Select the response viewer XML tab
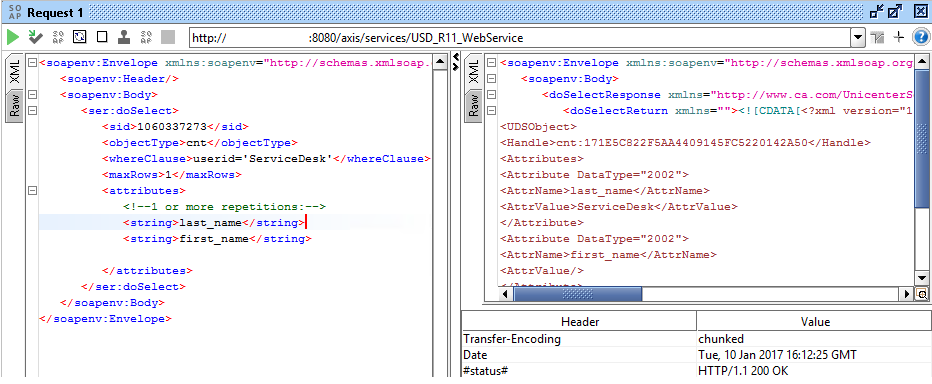 click(x=474, y=71)
